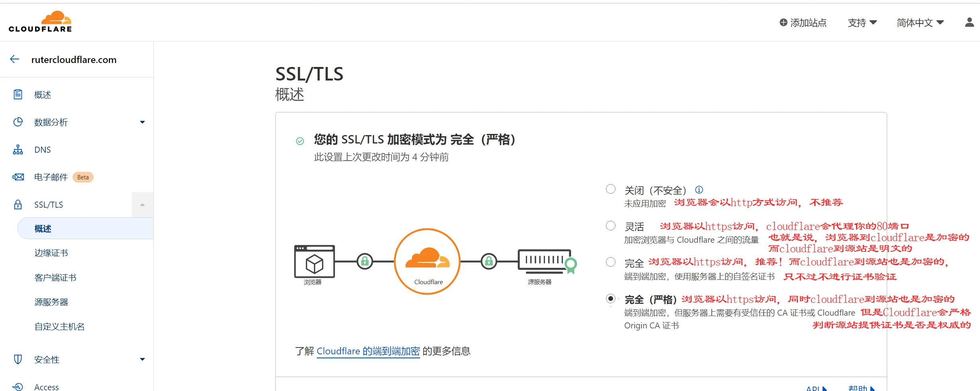
Task: Expand the 数据分析 sidebar section
Action: [x=142, y=122]
